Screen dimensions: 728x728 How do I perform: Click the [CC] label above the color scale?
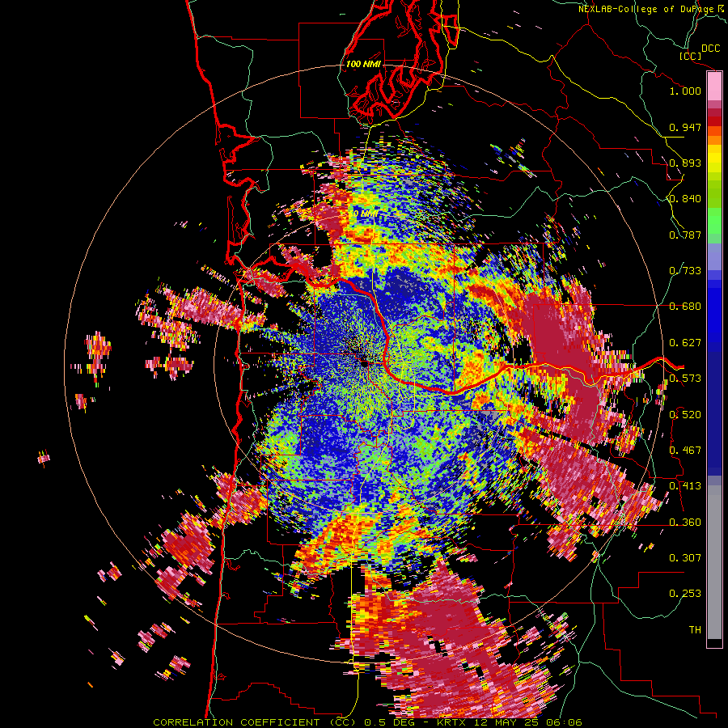(x=690, y=56)
